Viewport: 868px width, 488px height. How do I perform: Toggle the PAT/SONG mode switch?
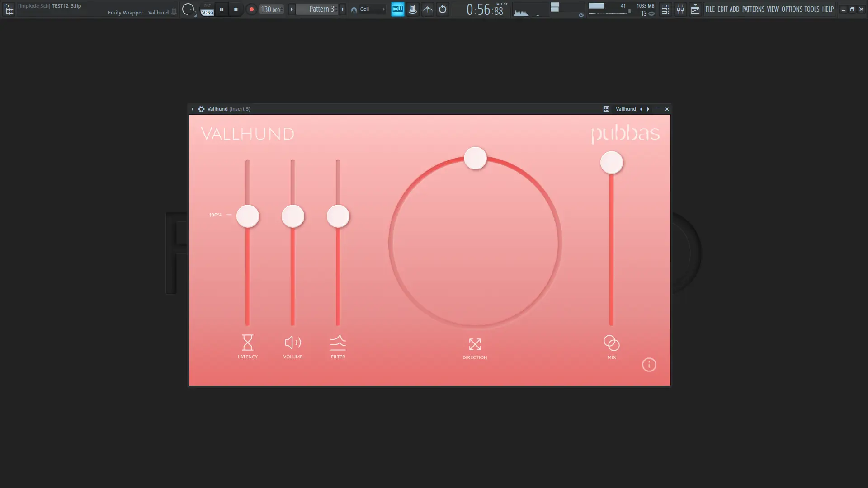coord(207,9)
